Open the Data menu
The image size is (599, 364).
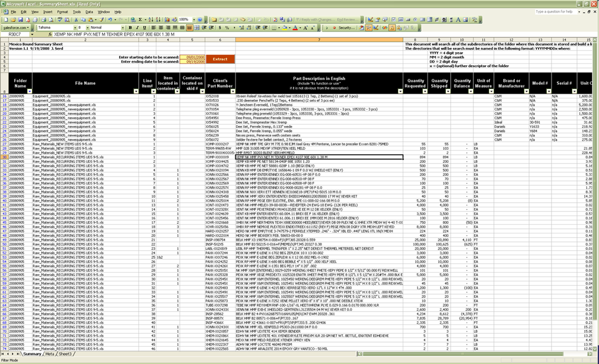click(89, 12)
